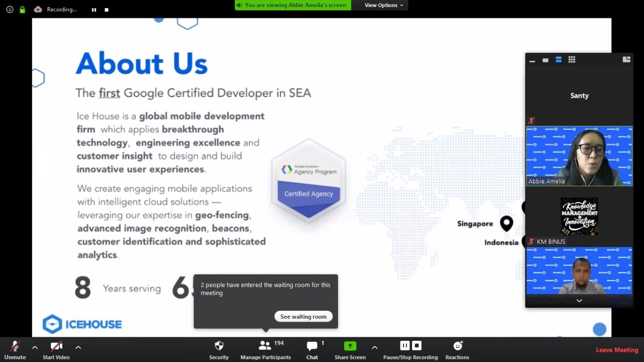Click the cloud Recording indicator icon
644x362 pixels.
coord(38,10)
